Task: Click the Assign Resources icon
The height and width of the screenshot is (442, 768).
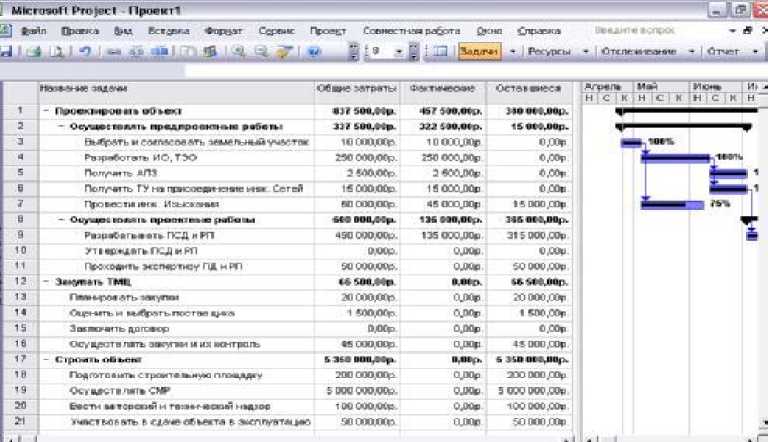Action: [210, 51]
